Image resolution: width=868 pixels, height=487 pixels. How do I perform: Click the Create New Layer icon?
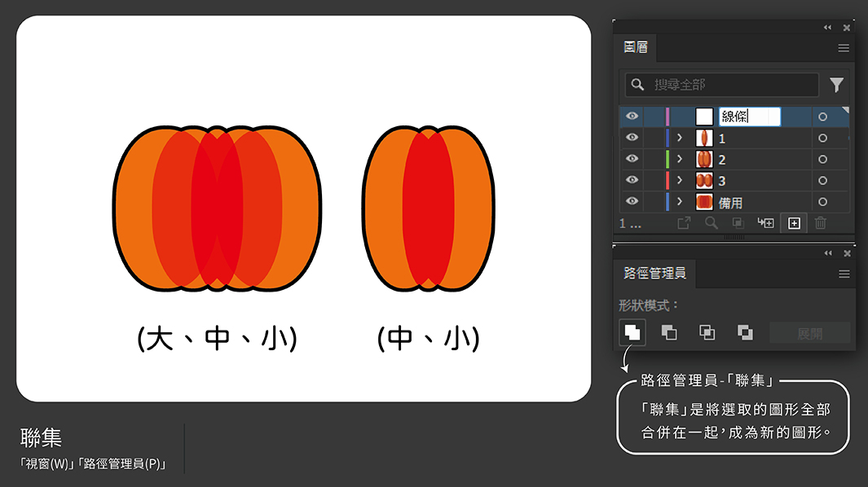pyautogui.click(x=794, y=223)
